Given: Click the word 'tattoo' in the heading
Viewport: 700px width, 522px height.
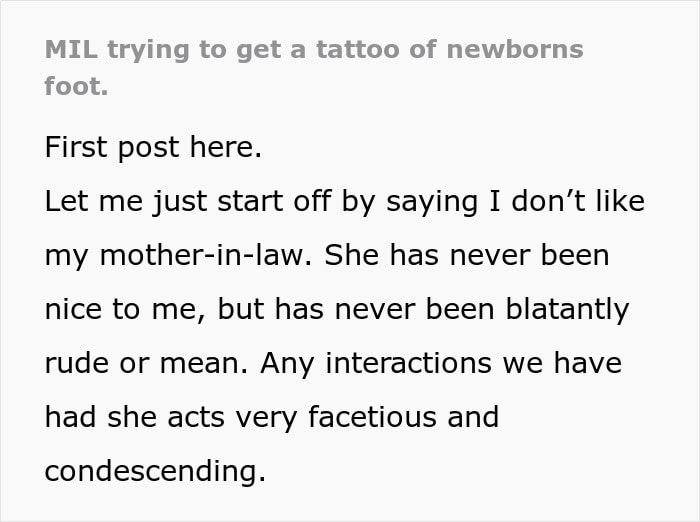Looking at the screenshot, I should [x=358, y=49].
